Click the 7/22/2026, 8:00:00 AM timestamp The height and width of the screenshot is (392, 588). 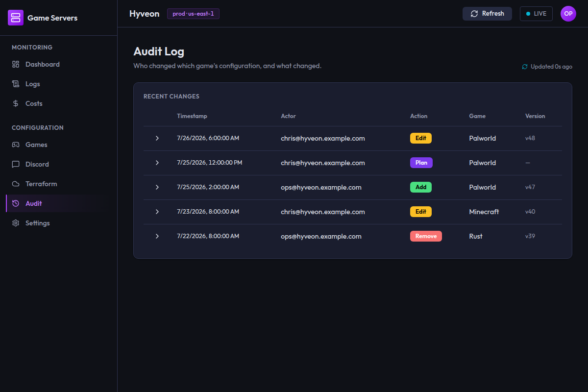tap(208, 236)
